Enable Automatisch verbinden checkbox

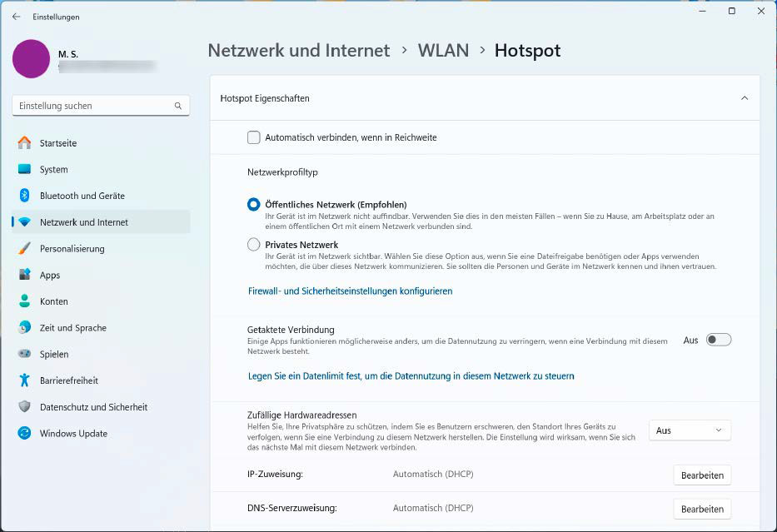254,137
